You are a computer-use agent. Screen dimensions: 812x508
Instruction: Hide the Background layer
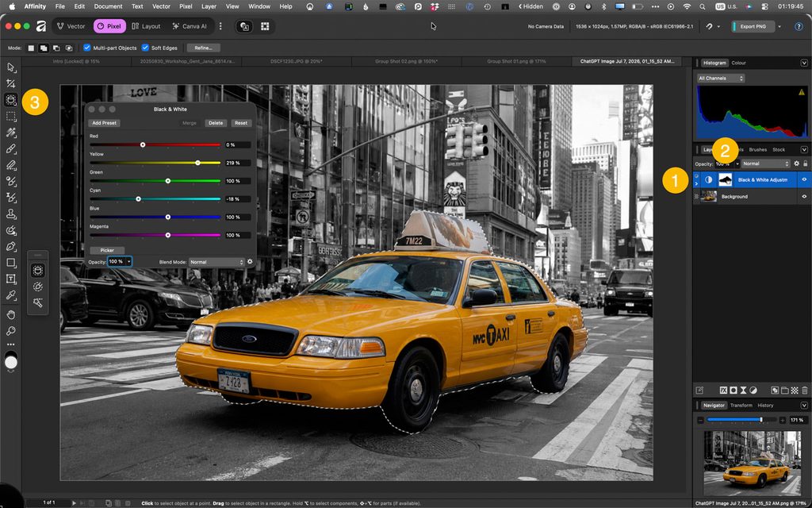pyautogui.click(x=804, y=197)
